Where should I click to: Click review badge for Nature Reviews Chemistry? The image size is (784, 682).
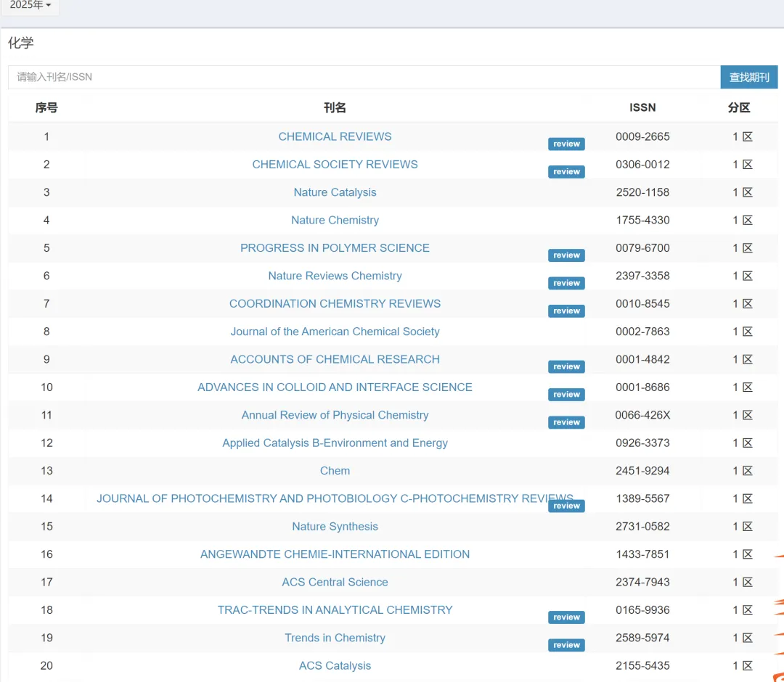[x=566, y=283]
